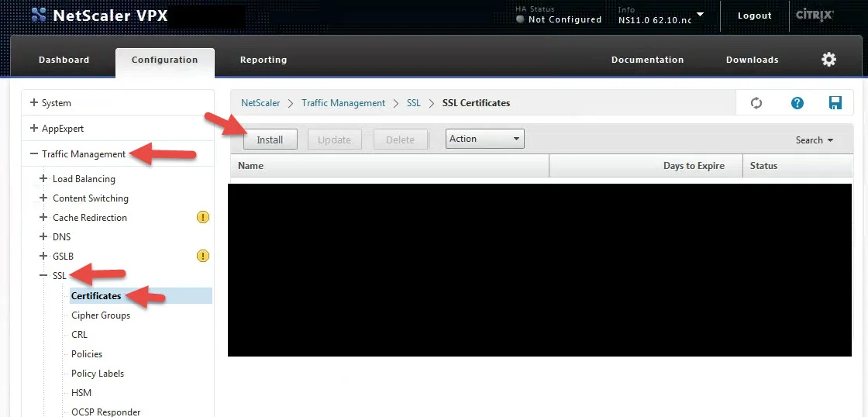Click the NetScaler VPX logo icon

(39, 15)
